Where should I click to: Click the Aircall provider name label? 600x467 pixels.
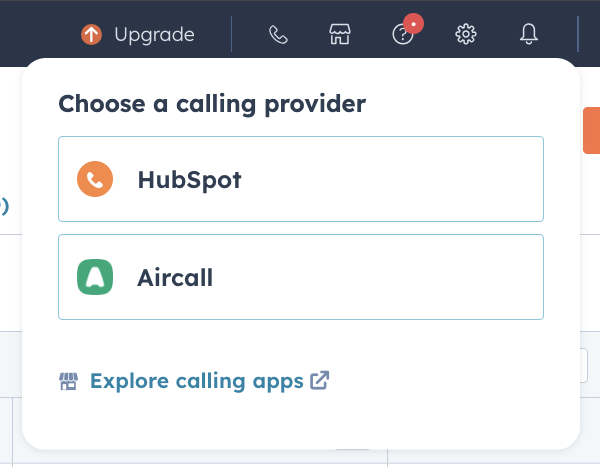click(175, 278)
